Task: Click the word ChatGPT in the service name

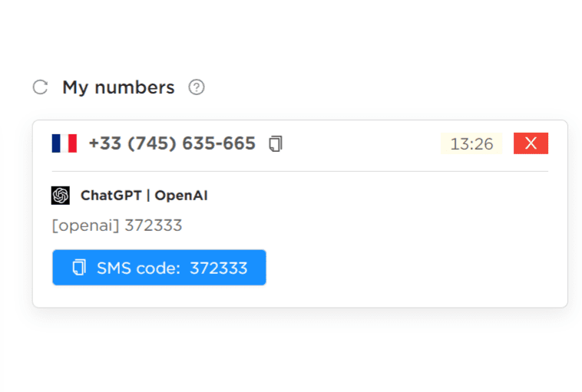Action: click(x=111, y=196)
